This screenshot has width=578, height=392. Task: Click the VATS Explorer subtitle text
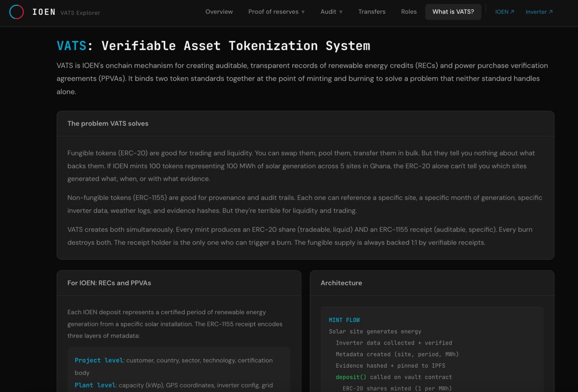(x=80, y=13)
